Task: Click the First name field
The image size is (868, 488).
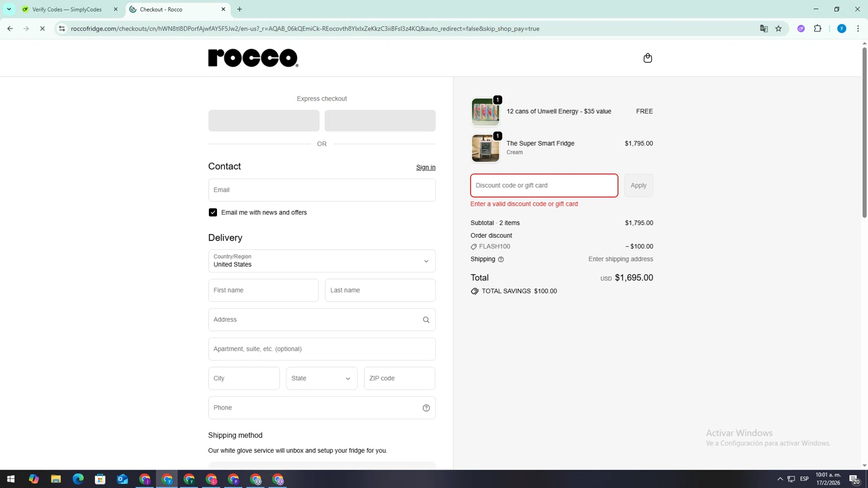Action: [x=263, y=290]
